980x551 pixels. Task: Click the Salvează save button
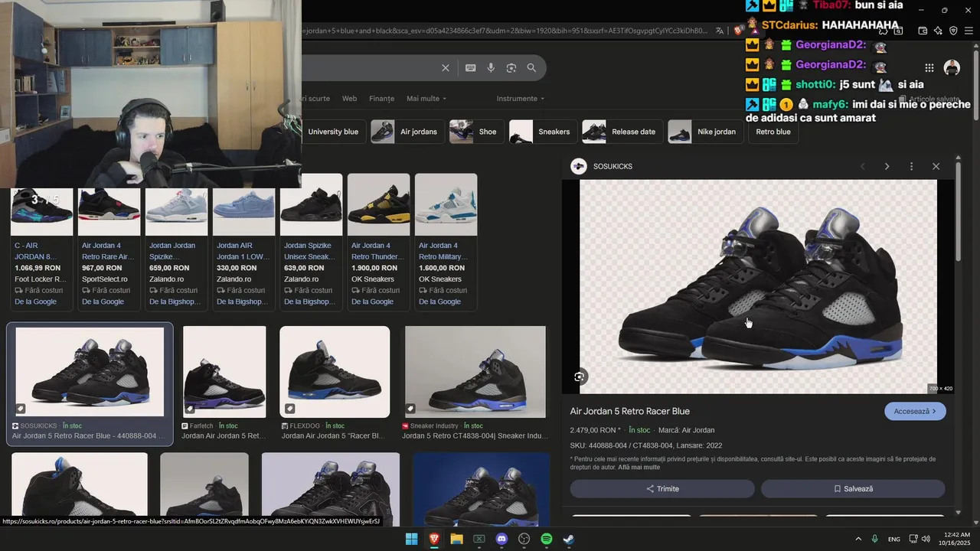853,489
